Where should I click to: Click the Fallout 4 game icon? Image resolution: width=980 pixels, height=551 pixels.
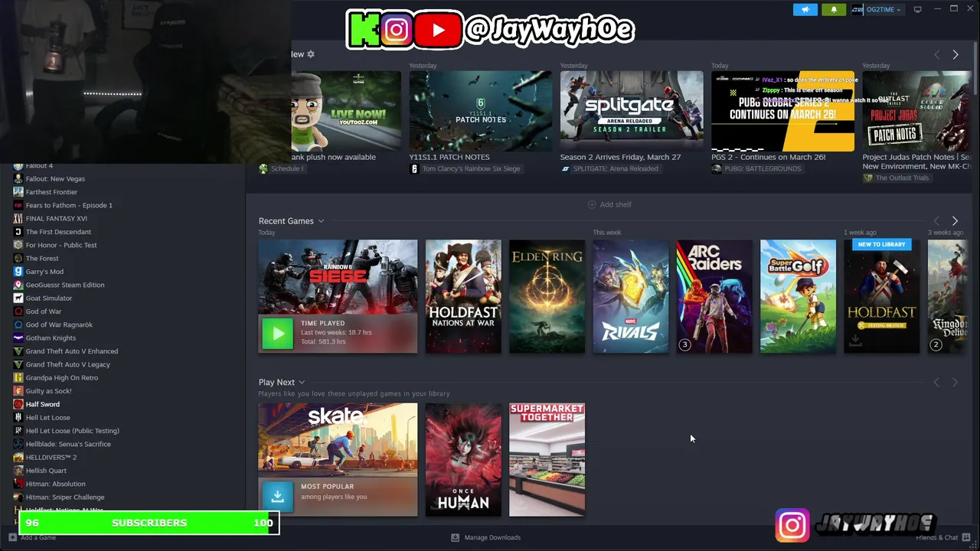click(18, 165)
